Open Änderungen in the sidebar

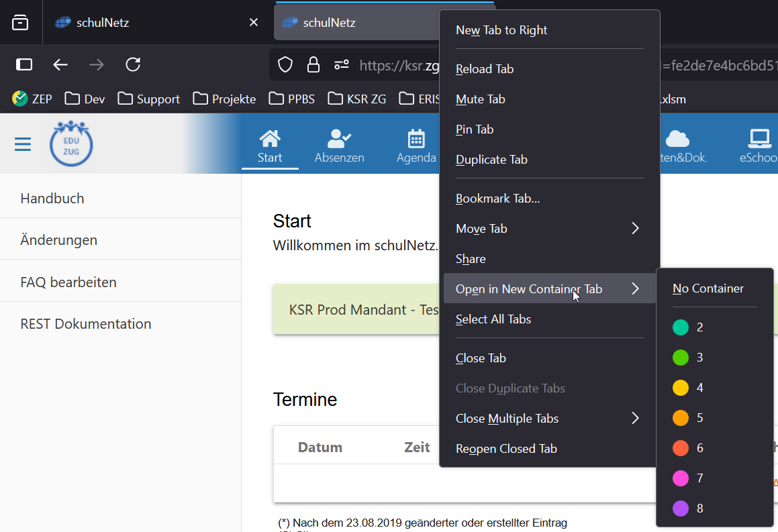coord(121,240)
